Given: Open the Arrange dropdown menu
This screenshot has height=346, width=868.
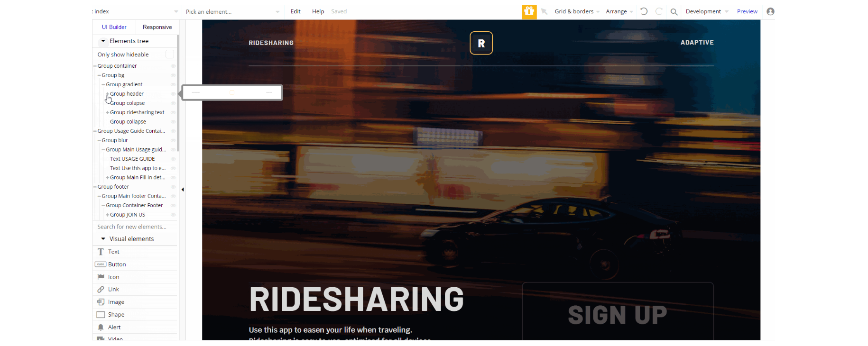Looking at the screenshot, I should [x=619, y=11].
